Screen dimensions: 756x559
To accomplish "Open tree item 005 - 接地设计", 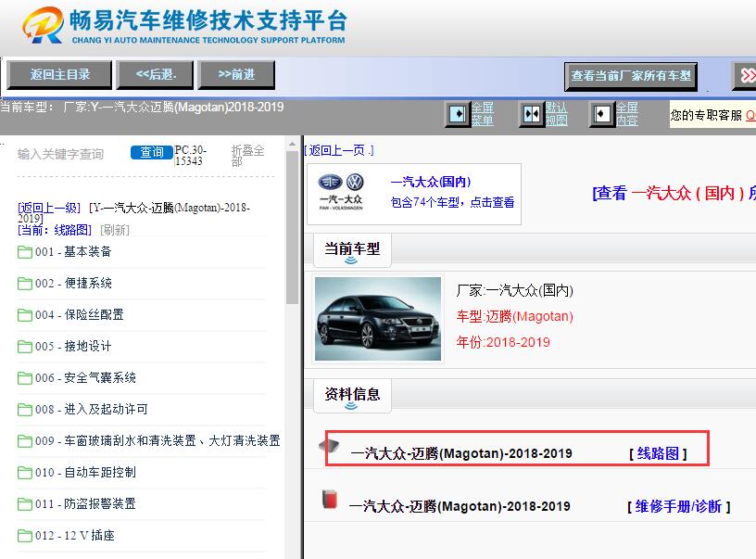I will [73, 347].
